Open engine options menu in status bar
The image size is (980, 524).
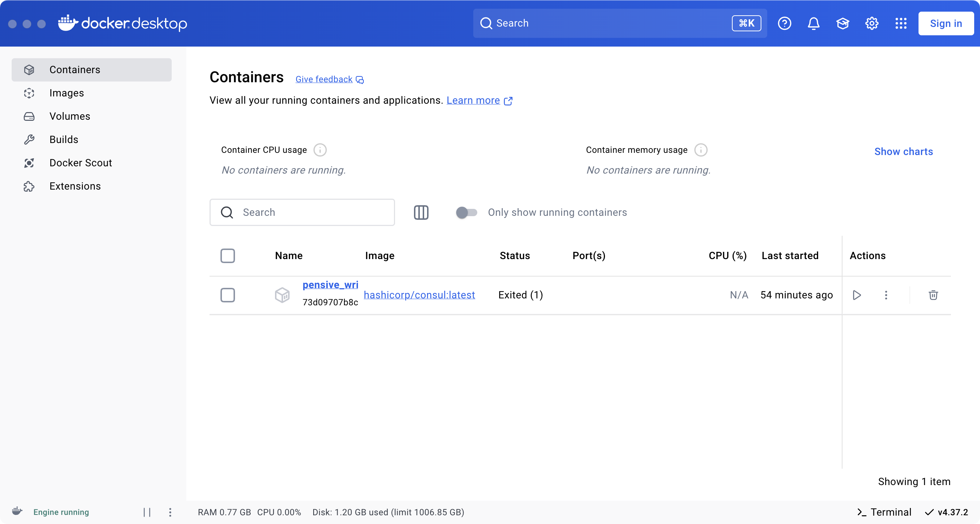(170, 512)
